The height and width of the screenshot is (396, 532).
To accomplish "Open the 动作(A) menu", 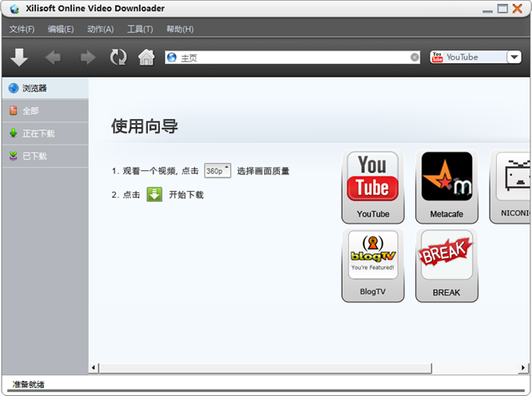I will pyautogui.click(x=101, y=30).
